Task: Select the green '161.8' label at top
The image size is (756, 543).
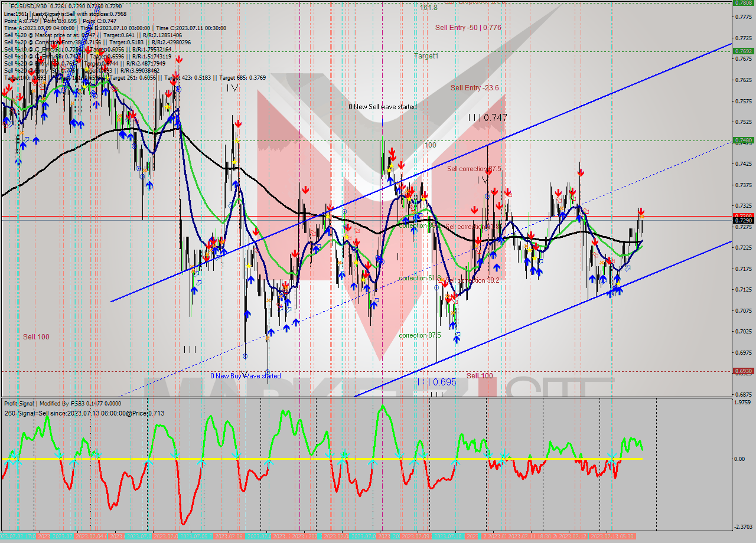Action: point(429,8)
